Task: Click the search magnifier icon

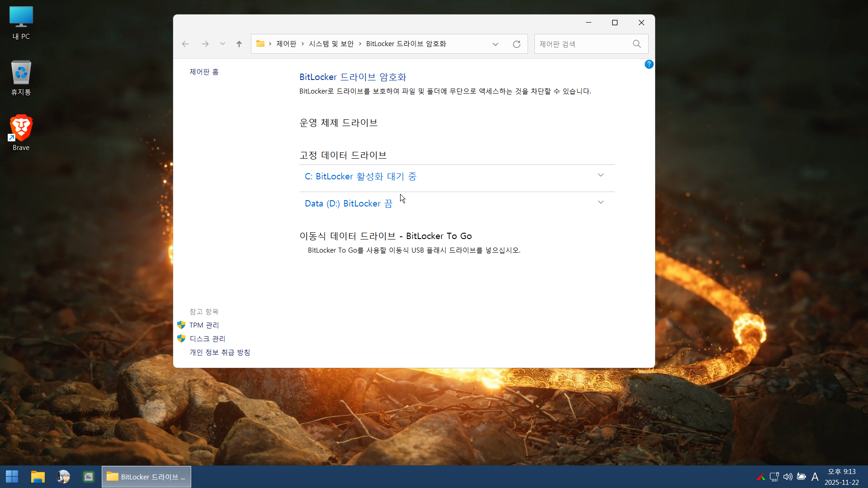Action: pyautogui.click(x=637, y=44)
